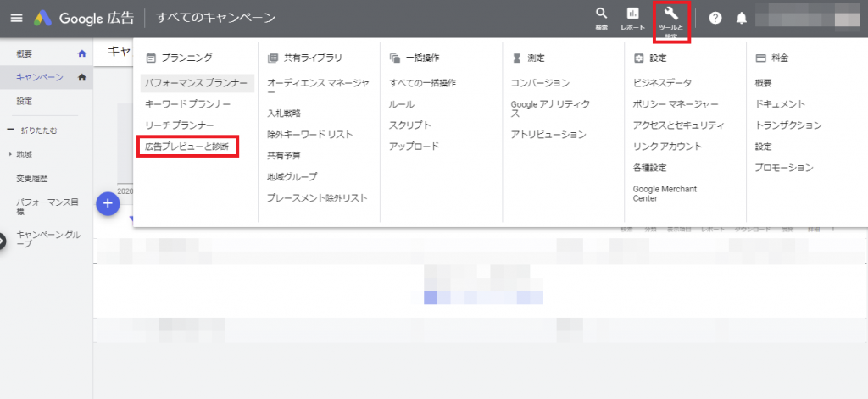Image resolution: width=868 pixels, height=399 pixels.
Task: Expand the side panel arrow icon
Action: click(2, 241)
